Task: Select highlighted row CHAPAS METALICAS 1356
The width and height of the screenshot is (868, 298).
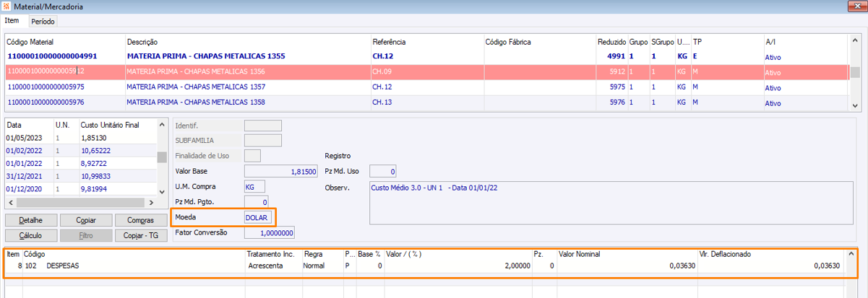Action: (x=426, y=72)
